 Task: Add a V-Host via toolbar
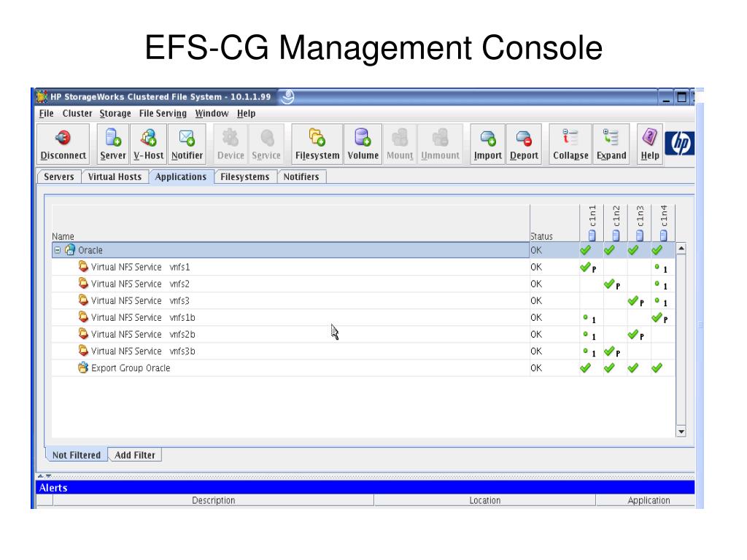pyautogui.click(x=149, y=144)
